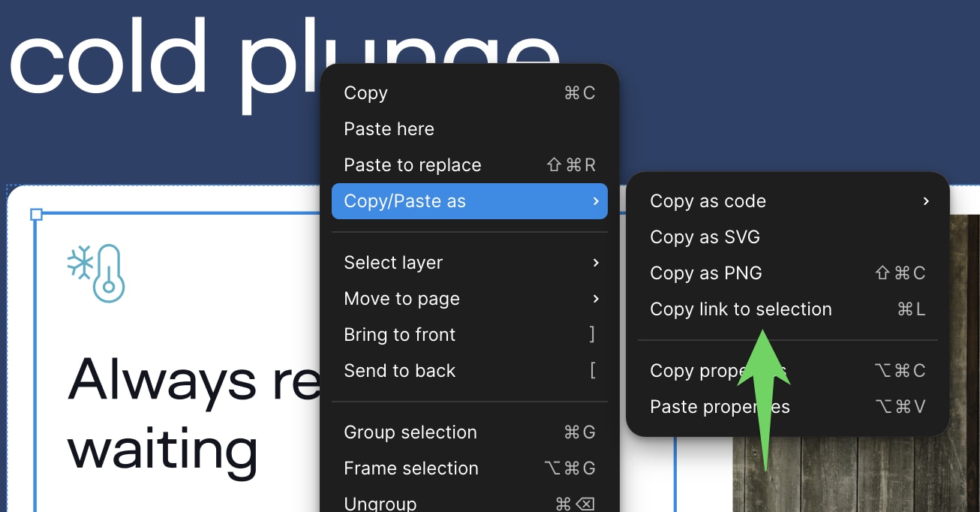Select Copy as PNG

(705, 273)
